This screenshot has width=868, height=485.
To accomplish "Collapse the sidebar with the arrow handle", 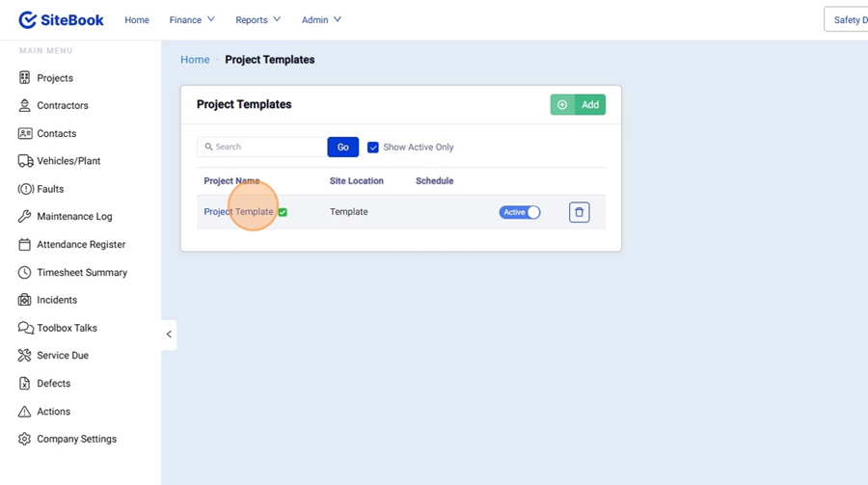I will pos(169,335).
